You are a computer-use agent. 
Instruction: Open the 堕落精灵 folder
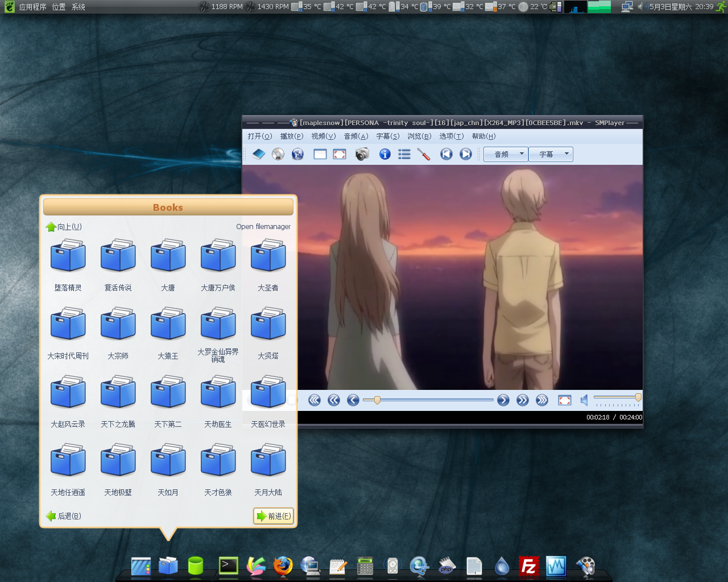(x=68, y=265)
